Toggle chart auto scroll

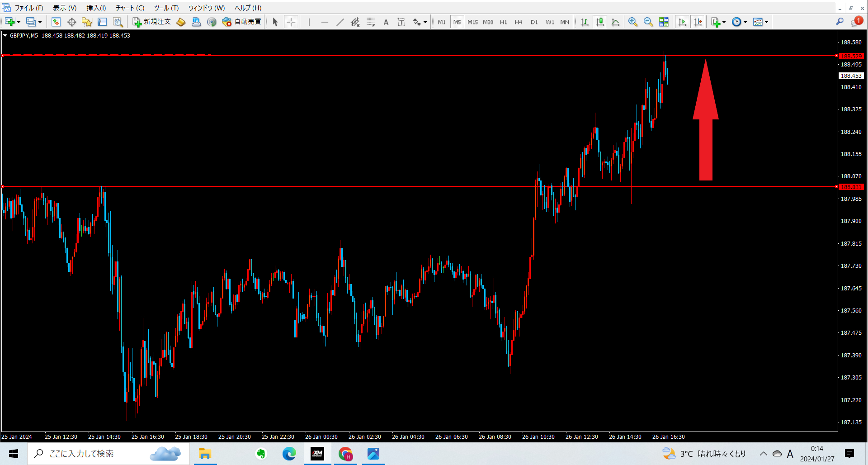click(682, 22)
